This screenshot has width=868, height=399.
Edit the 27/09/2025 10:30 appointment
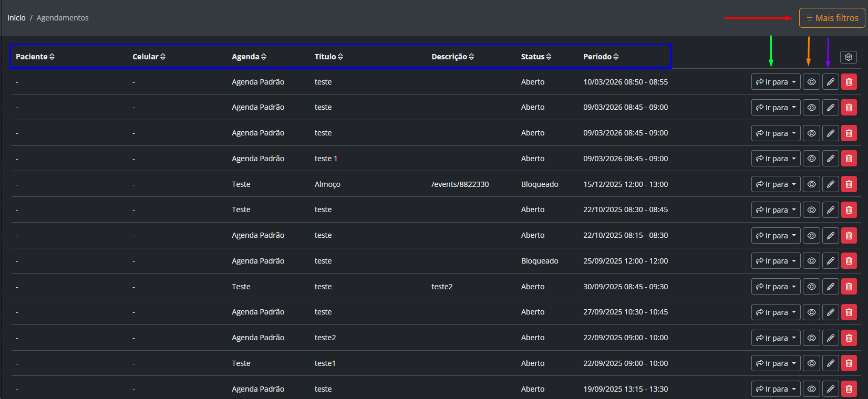click(x=830, y=312)
